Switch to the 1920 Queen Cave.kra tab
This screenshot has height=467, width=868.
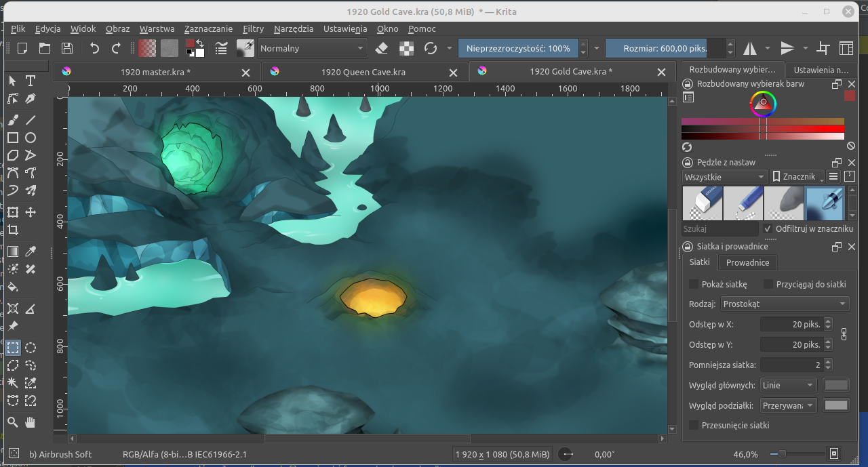(x=363, y=72)
